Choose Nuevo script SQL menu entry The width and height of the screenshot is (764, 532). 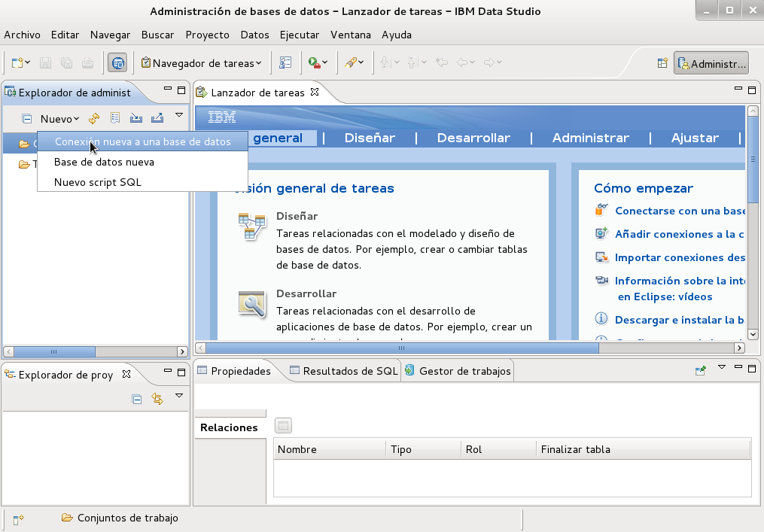click(143, 182)
